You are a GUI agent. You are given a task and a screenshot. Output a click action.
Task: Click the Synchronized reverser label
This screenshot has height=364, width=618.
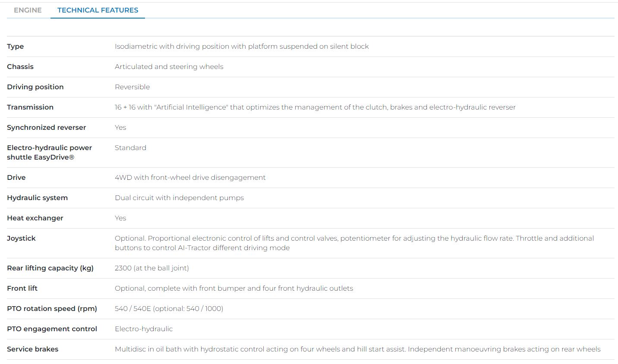click(47, 128)
